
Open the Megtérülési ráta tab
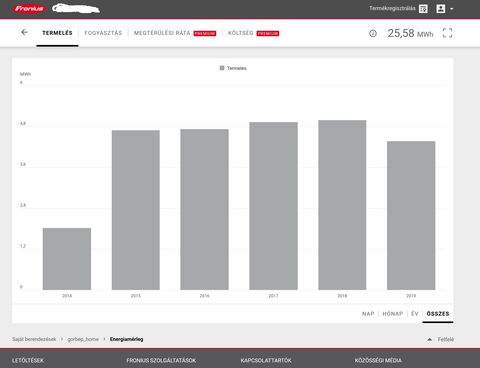coord(162,33)
